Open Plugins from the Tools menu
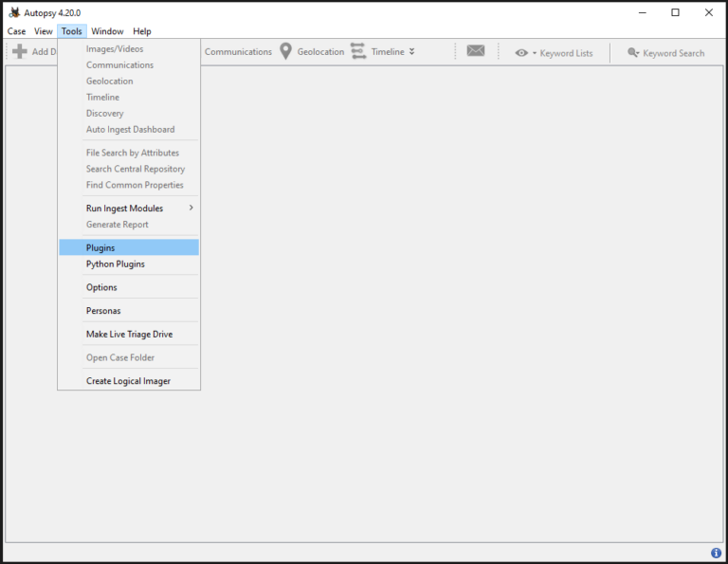The width and height of the screenshot is (728, 564). [x=100, y=247]
